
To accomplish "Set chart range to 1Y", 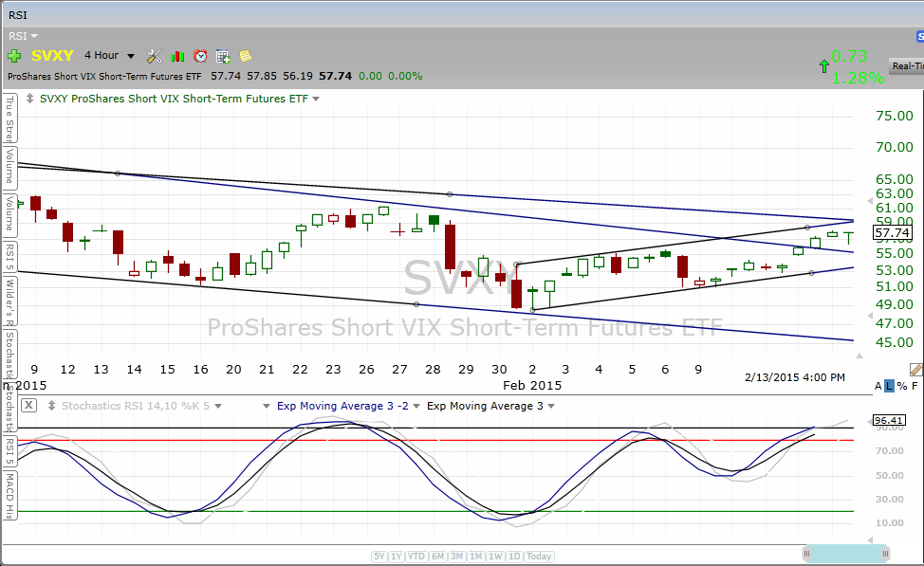I will (x=396, y=556).
